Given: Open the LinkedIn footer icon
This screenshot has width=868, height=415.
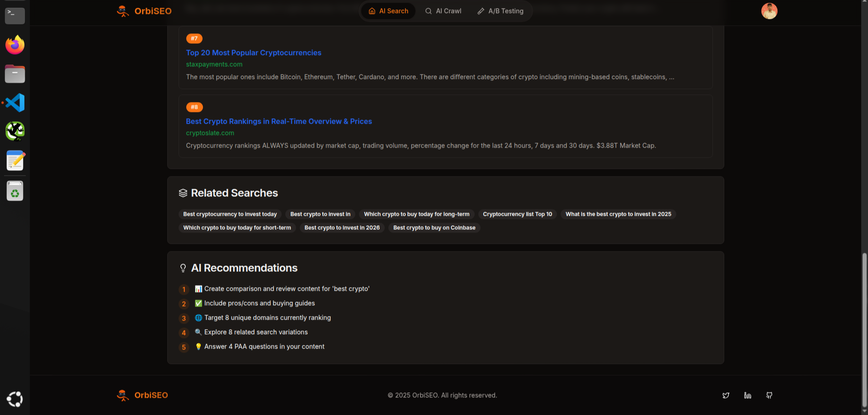Looking at the screenshot, I should point(747,396).
